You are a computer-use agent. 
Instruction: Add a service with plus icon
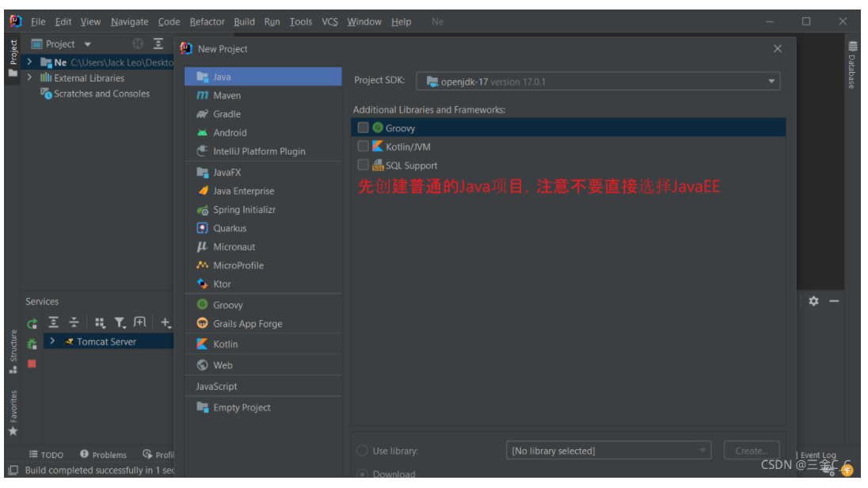[166, 322]
